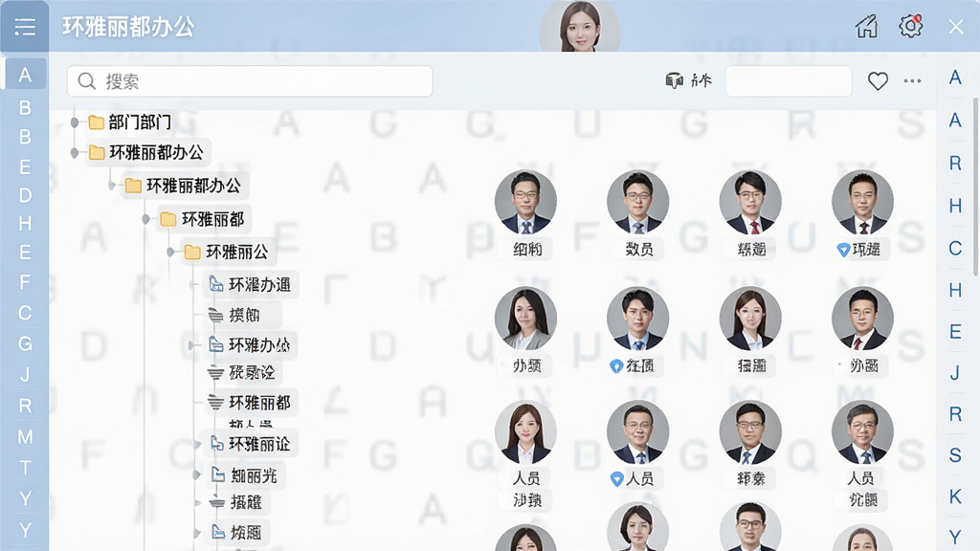The image size is (980, 551).
Task: Click the document icon of 环雅丽论
Action: 217,444
